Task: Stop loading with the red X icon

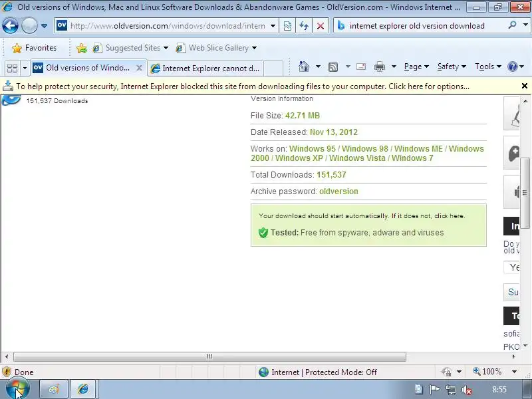Action: pyautogui.click(x=321, y=26)
